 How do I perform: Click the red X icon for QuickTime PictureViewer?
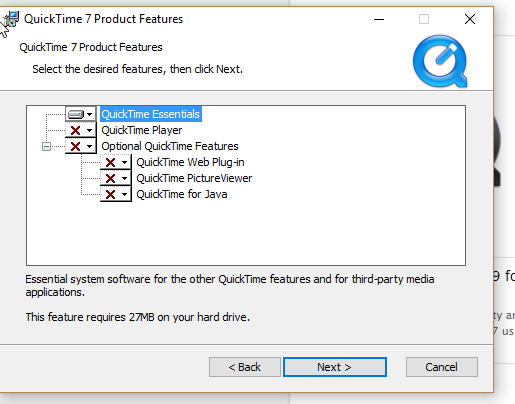click(110, 178)
